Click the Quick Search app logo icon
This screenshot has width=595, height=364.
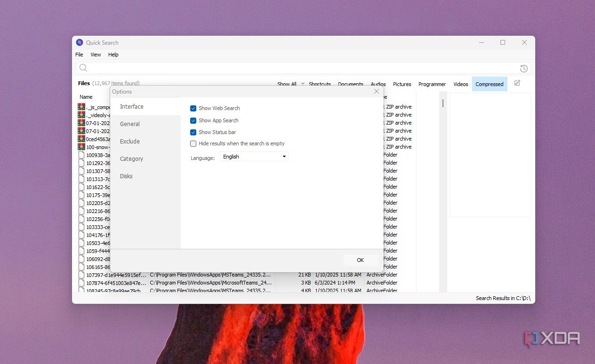click(x=80, y=42)
